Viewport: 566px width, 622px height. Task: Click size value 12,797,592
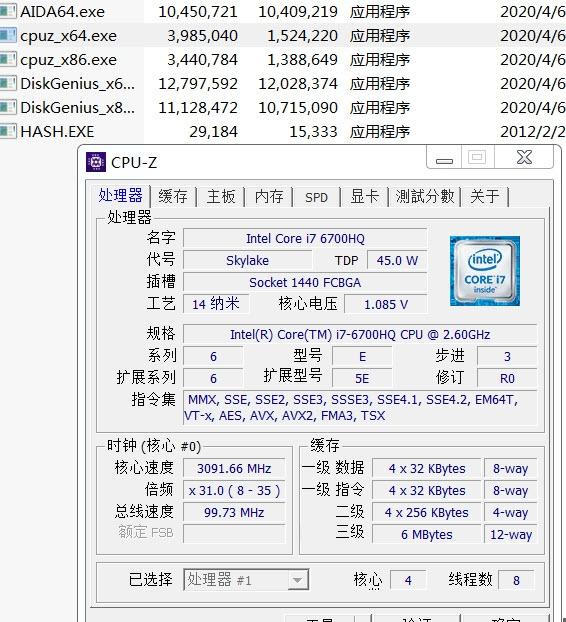[x=198, y=84]
